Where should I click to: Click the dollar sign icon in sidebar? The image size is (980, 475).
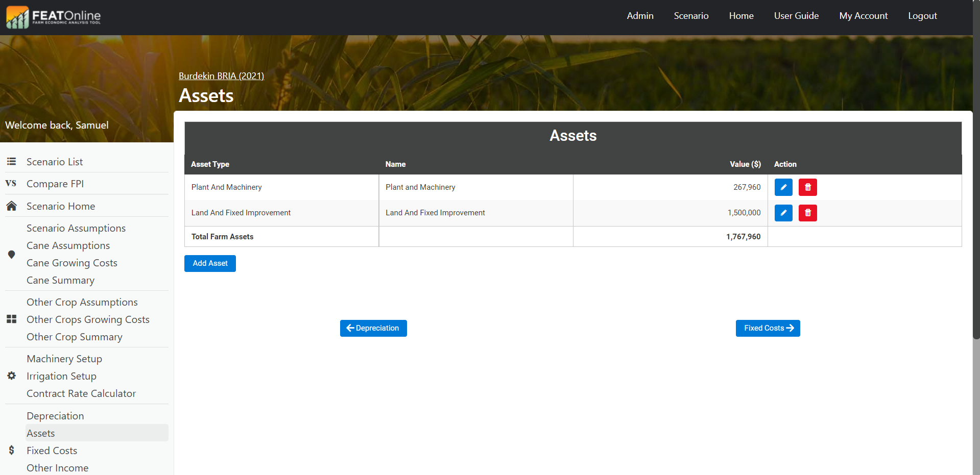(x=11, y=450)
